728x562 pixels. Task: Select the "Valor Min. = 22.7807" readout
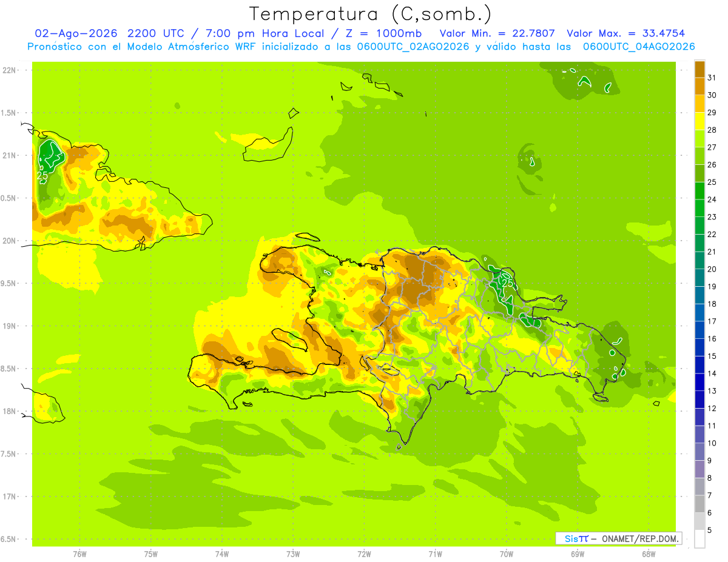click(x=497, y=33)
